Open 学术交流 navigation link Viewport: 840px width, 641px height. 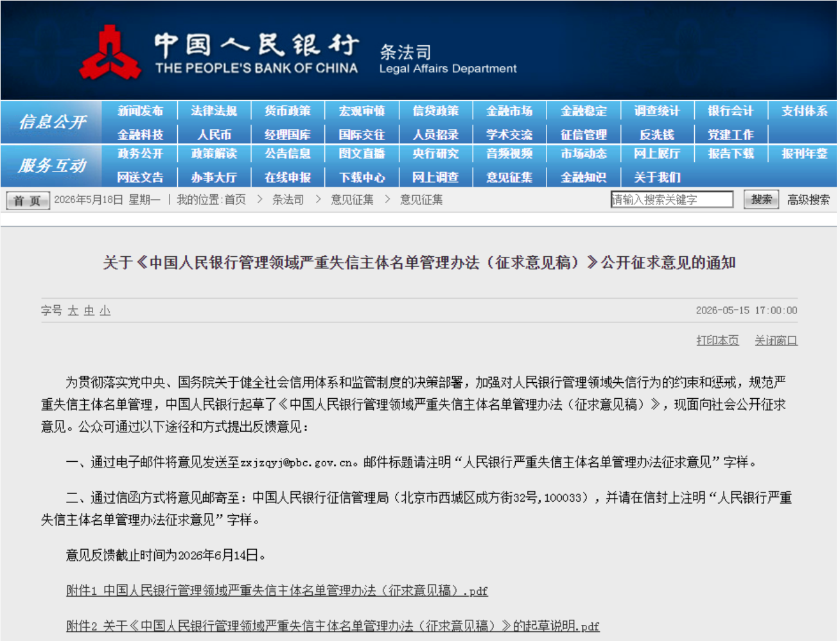pyautogui.click(x=509, y=135)
